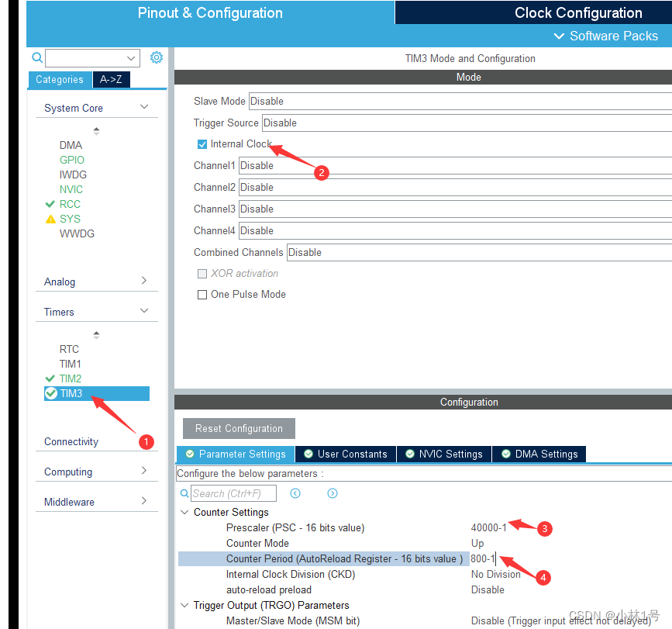672x629 pixels.
Task: Open the Channel3 dropdown
Action: point(455,209)
